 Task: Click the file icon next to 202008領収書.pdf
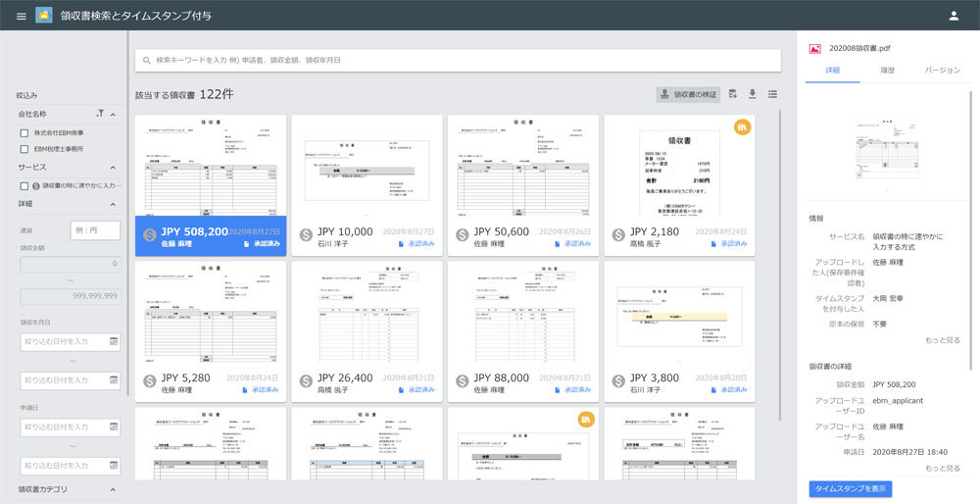[x=814, y=48]
